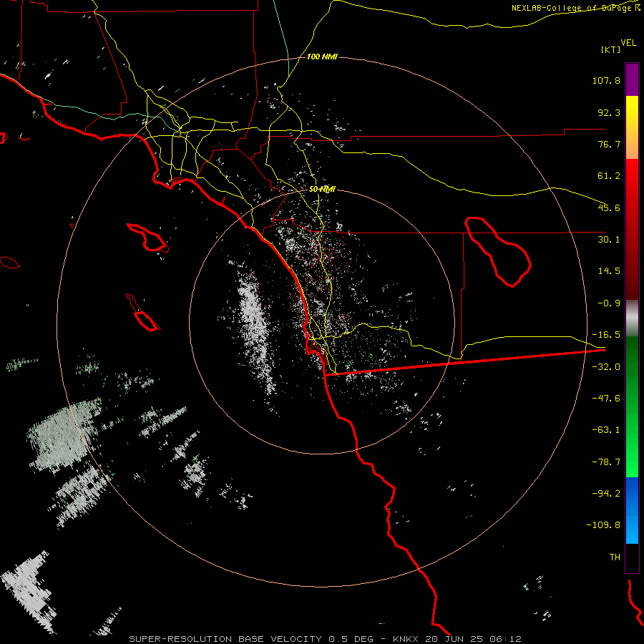Click the [KT] units label
The image size is (644, 644).
pos(610,49)
